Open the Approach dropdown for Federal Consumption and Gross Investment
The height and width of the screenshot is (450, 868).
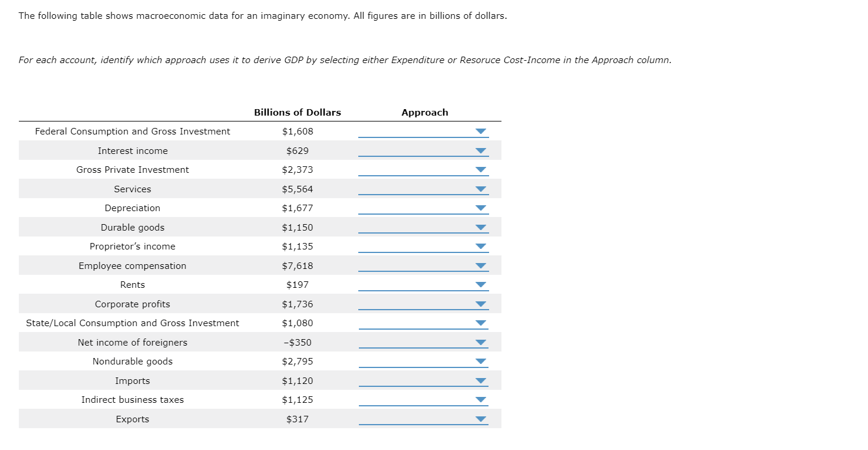coord(480,132)
